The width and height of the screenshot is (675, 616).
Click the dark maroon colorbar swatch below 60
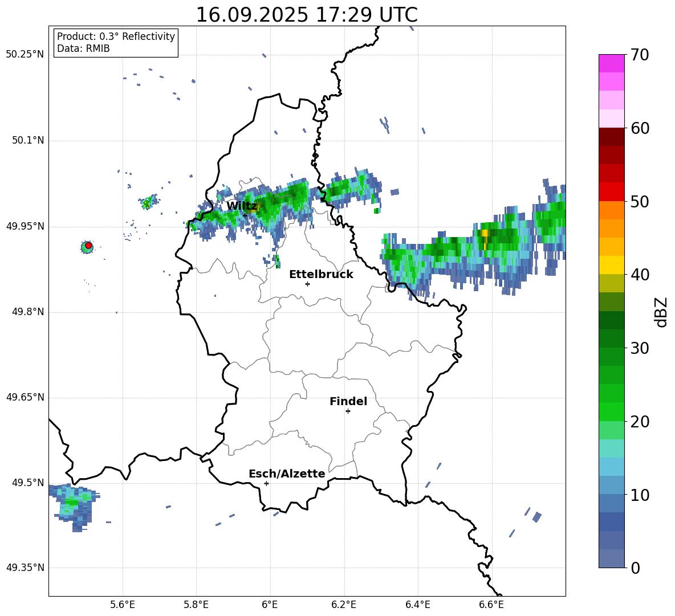[x=611, y=137]
